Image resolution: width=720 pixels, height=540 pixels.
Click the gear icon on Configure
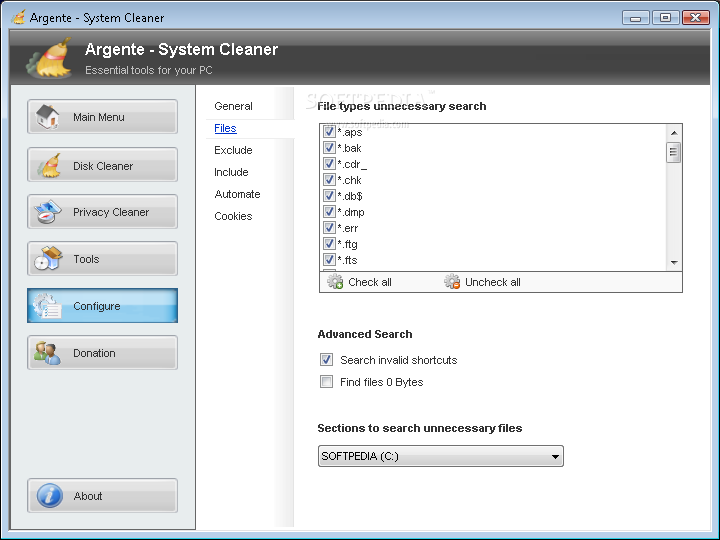(x=47, y=306)
